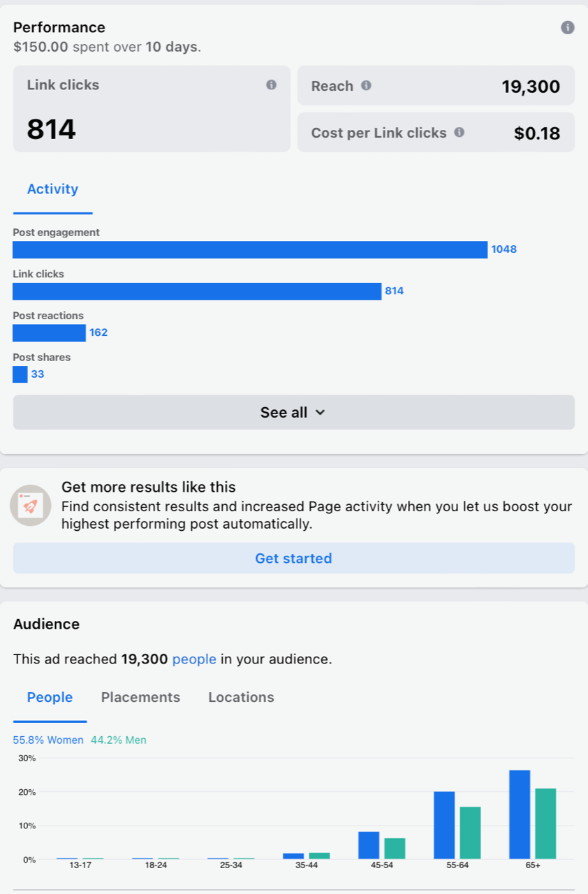Click the info icon in Link clicks card
Viewport: 588px width, 894px height.
[x=271, y=85]
